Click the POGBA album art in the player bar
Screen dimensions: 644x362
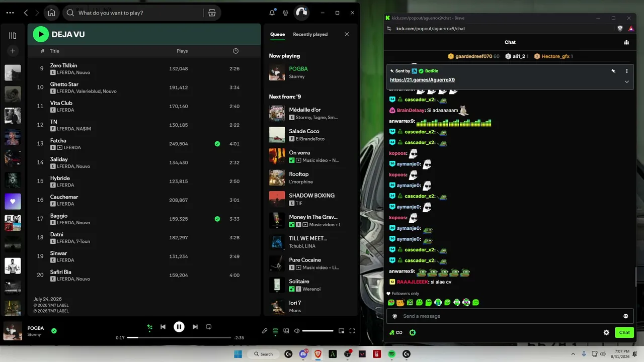[x=13, y=331]
